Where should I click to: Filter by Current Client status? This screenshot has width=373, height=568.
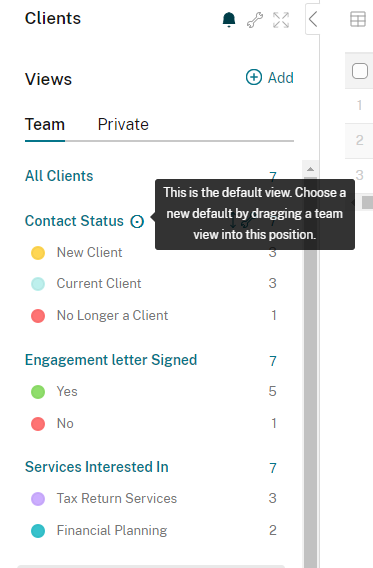(99, 283)
